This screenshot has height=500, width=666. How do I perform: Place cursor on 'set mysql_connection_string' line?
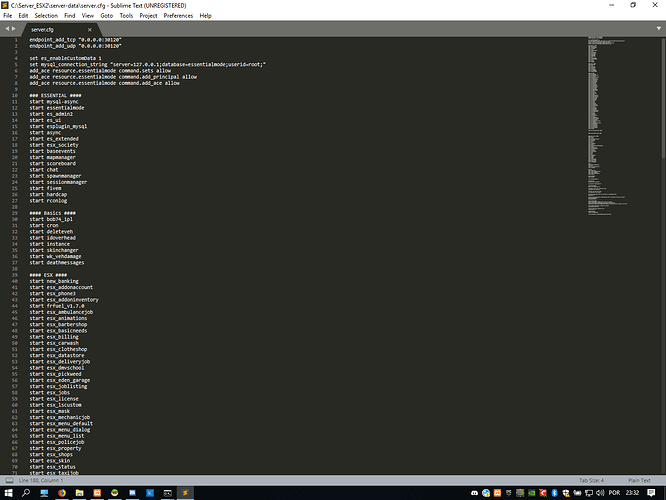pyautogui.click(x=147, y=65)
